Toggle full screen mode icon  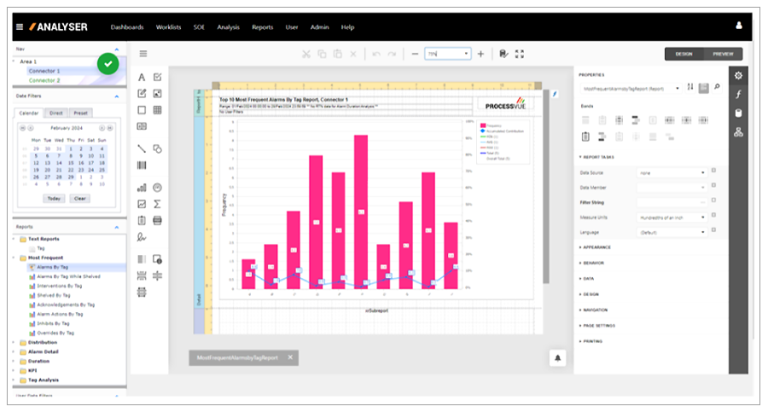(x=520, y=54)
